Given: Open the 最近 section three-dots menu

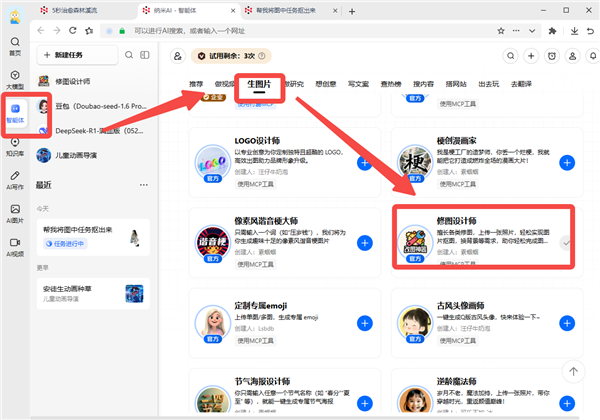Looking at the screenshot, I should 143,185.
